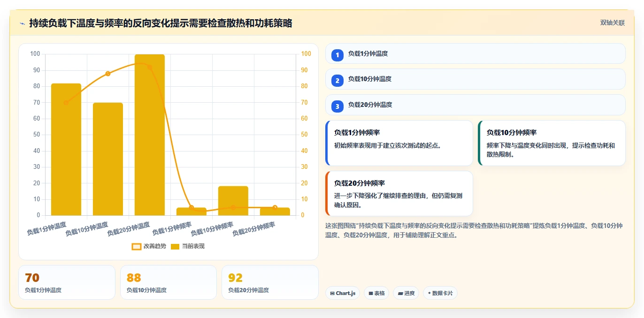
Task: Click the chart description paragraph text
Action: pyautogui.click(x=474, y=230)
